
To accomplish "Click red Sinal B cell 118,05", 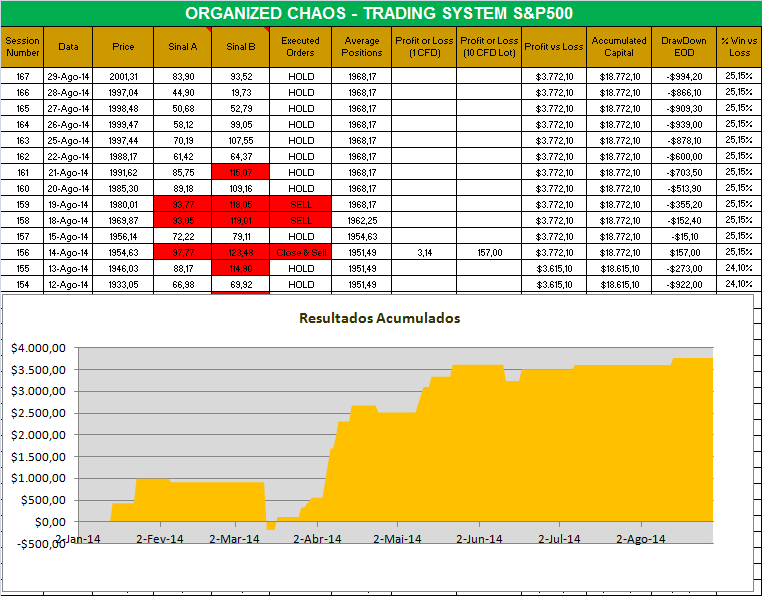I will (241, 205).
